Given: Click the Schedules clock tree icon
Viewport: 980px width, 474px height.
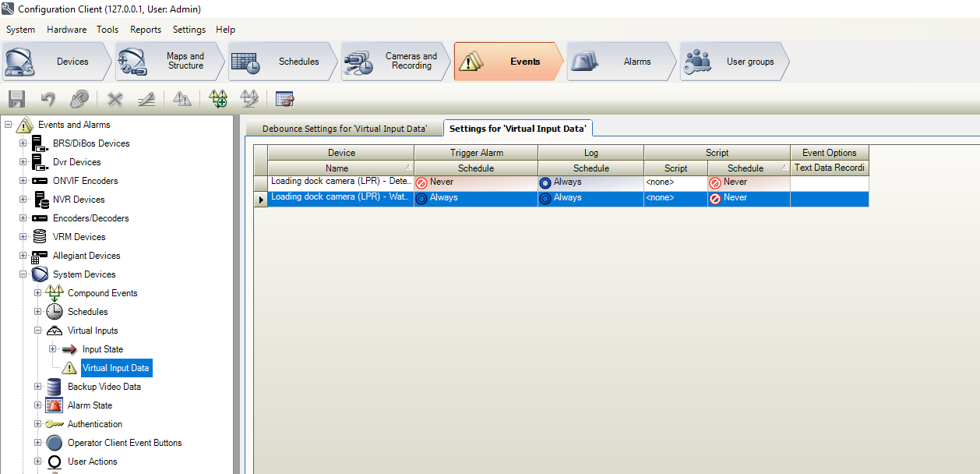Looking at the screenshot, I should tap(55, 312).
